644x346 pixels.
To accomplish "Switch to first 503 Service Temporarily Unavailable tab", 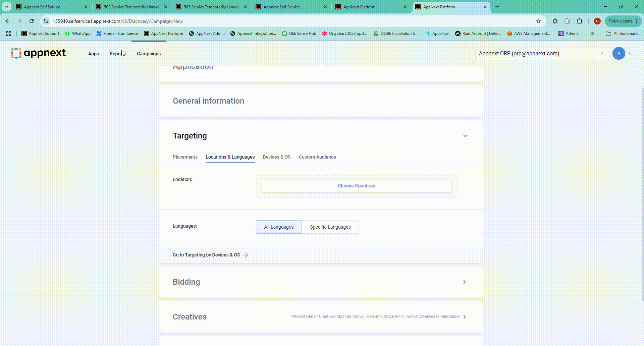I will point(131,7).
